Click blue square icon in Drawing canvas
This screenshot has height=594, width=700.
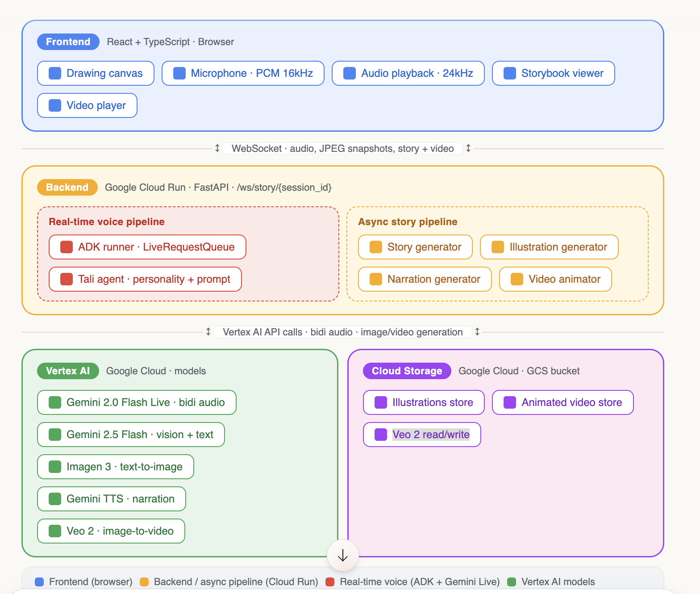click(x=55, y=73)
